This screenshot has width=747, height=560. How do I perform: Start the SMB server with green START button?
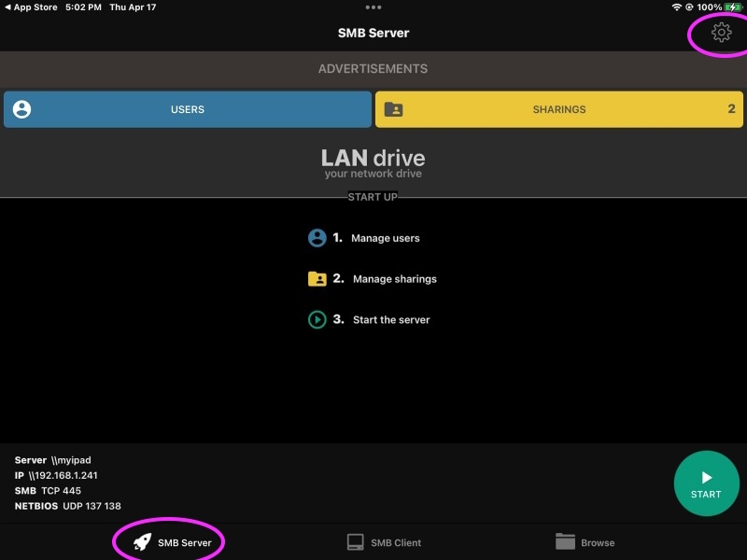click(706, 483)
